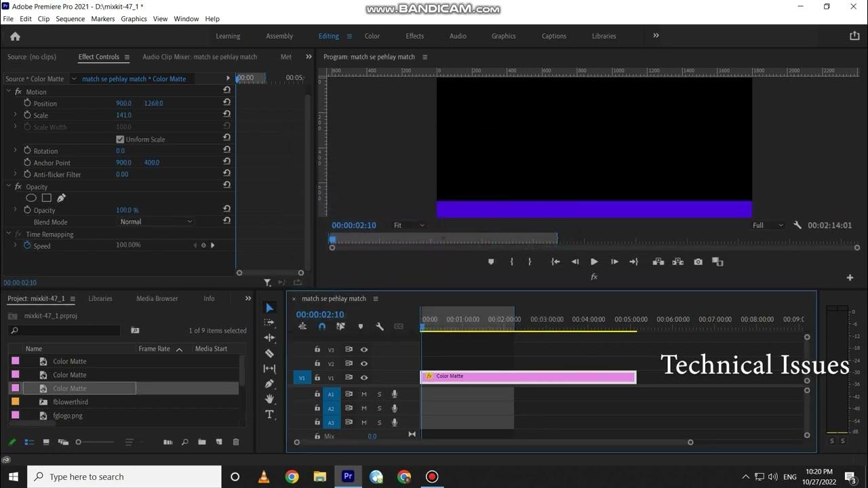Click the Project panel thumbnail zoom slider
The height and width of the screenshot is (488, 868).
click(x=96, y=442)
